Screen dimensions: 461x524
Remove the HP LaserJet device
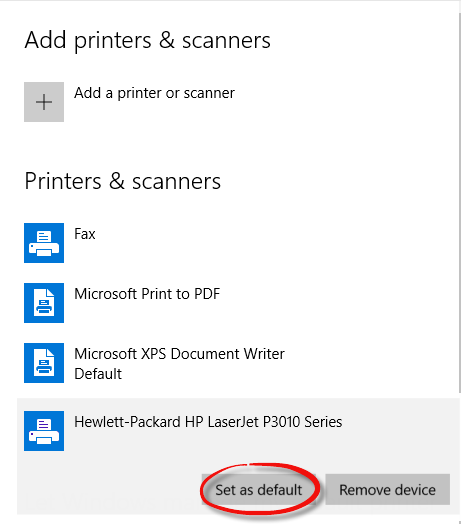coord(387,490)
